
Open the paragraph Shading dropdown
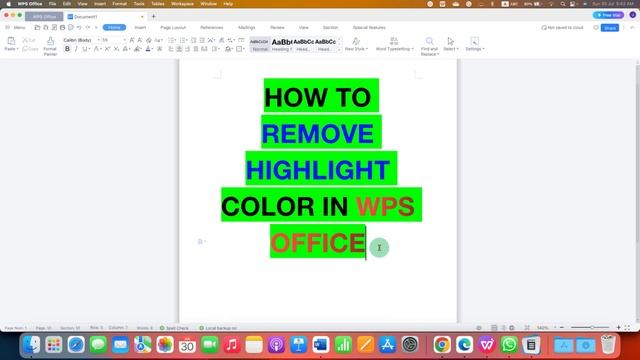pyautogui.click(x=229, y=49)
